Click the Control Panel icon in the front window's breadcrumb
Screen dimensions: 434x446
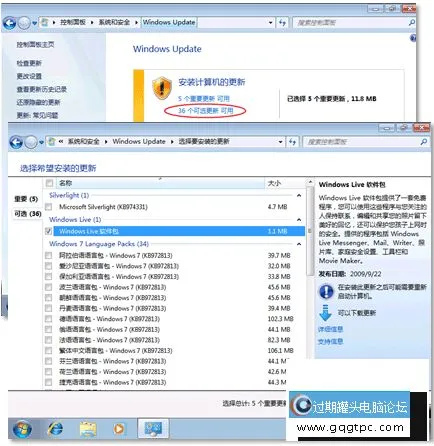coord(51,142)
